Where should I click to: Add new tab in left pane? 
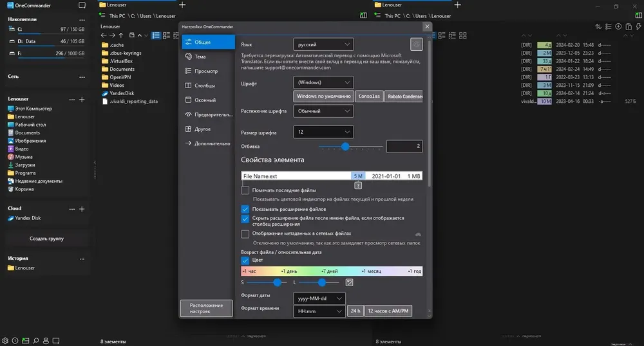tap(182, 5)
